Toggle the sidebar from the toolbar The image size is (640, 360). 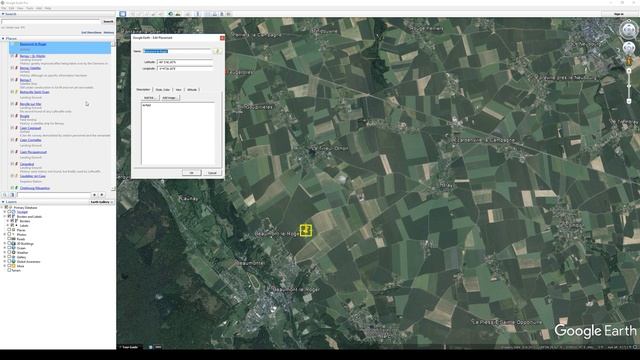coord(122,14)
